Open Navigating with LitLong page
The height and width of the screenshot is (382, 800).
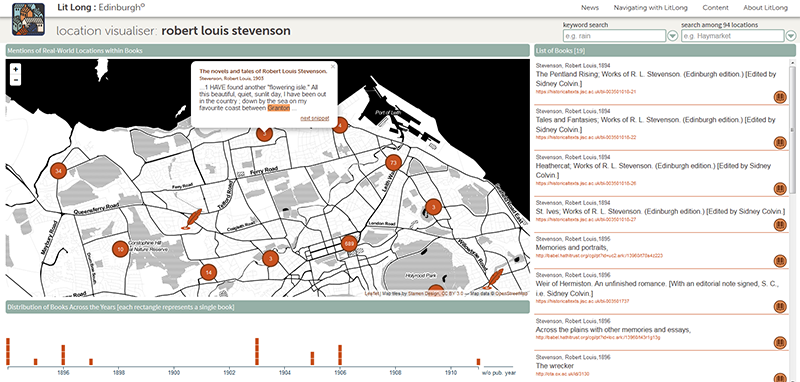pos(651,8)
